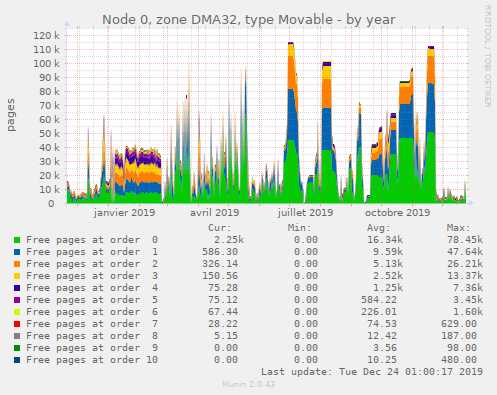The height and width of the screenshot is (395, 497).
Task: Click the '100 k' y-axis tick label
Action: click(46, 64)
